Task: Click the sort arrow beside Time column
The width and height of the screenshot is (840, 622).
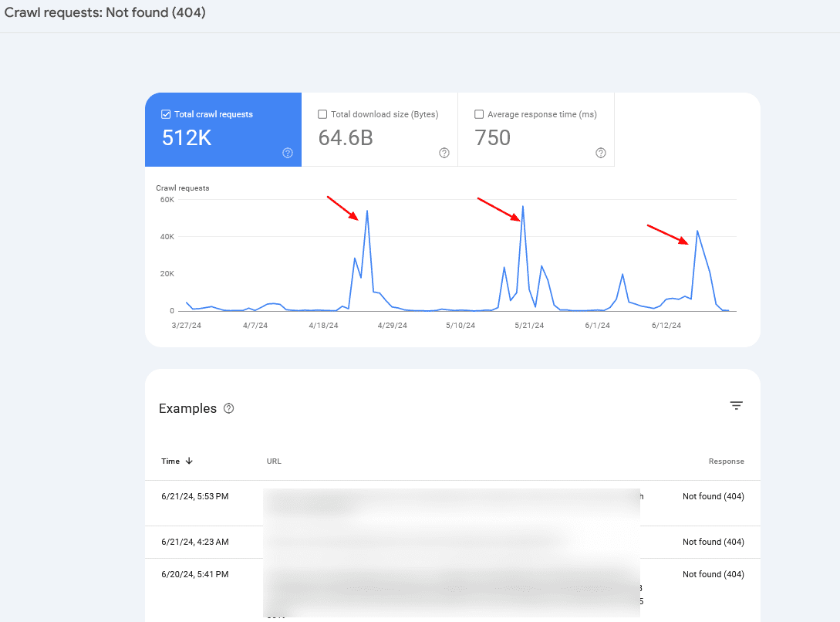Action: tap(189, 461)
